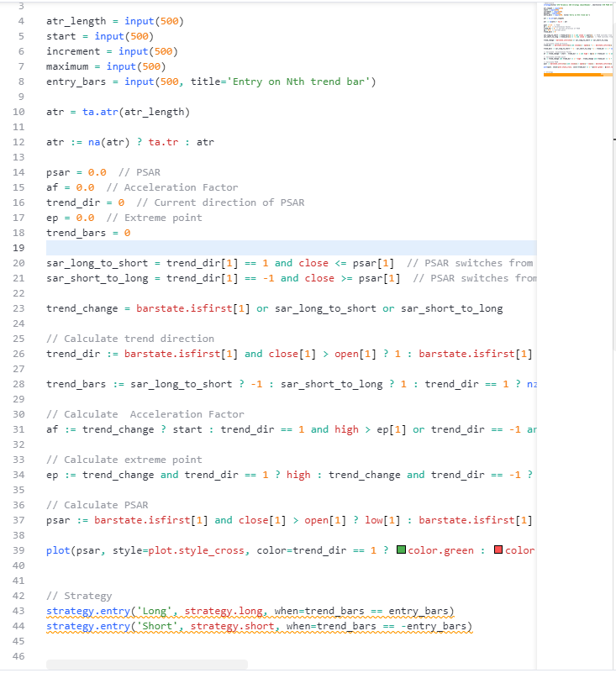Click the green color swatch before color.green
This screenshot has height=673, width=616.
tap(400, 550)
